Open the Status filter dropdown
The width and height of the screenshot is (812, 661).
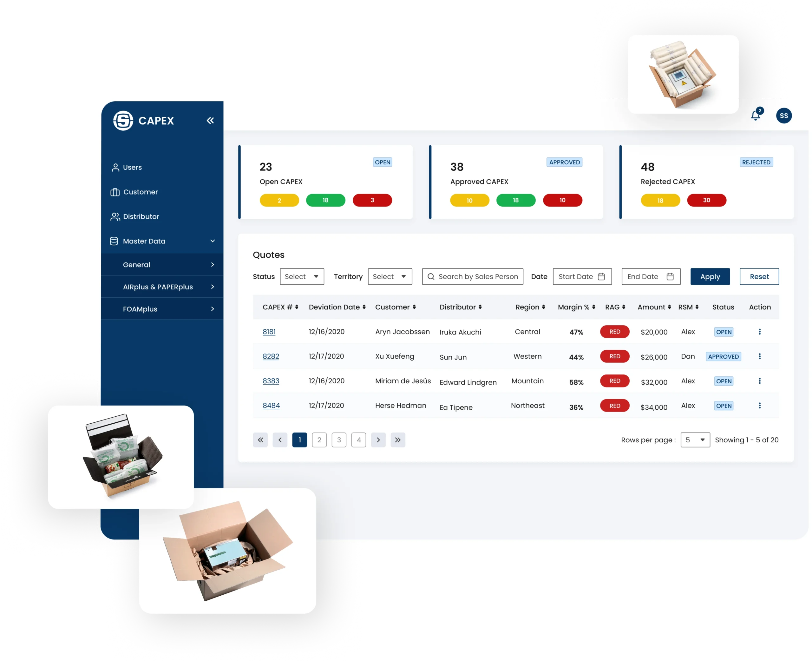pos(301,276)
